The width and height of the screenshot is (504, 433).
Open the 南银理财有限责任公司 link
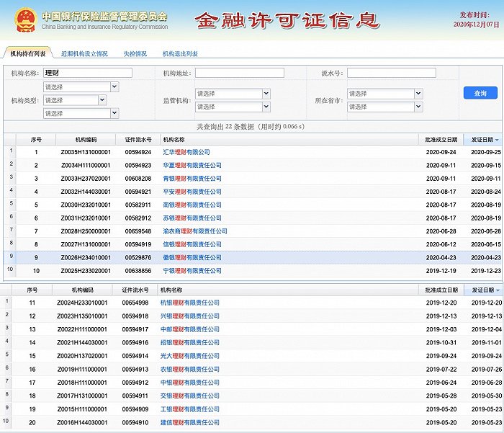coord(192,205)
